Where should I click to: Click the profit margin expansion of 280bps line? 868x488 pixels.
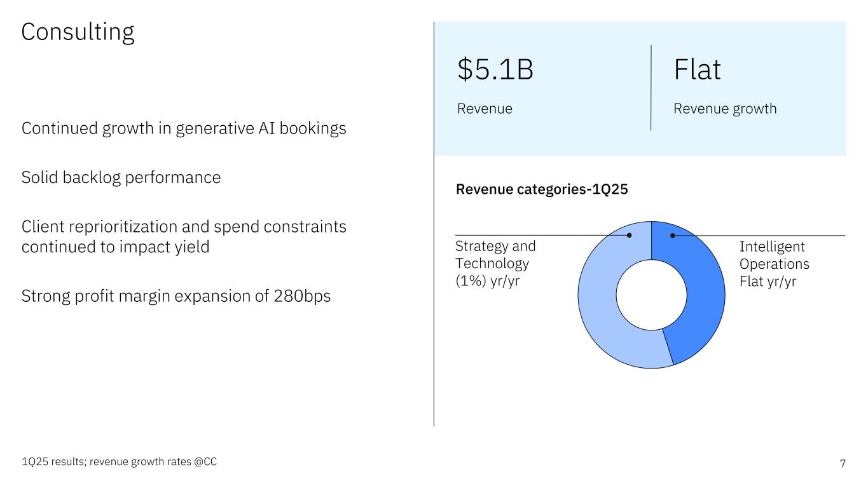(x=176, y=296)
